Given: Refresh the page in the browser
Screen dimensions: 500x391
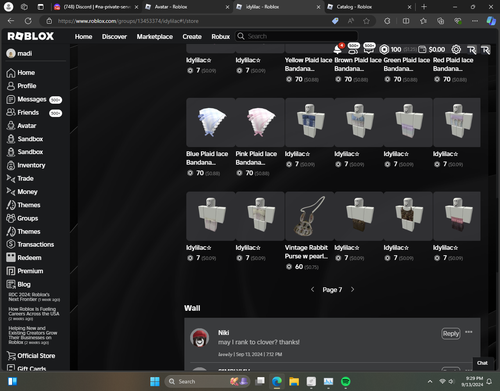Looking at the screenshot, I should coord(28,21).
